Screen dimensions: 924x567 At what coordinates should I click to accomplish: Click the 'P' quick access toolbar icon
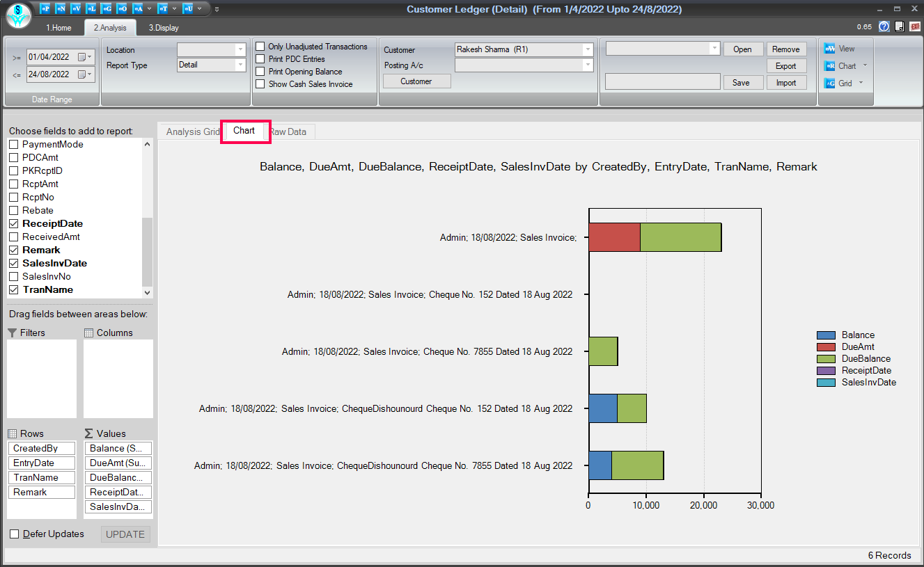pyautogui.click(x=45, y=9)
